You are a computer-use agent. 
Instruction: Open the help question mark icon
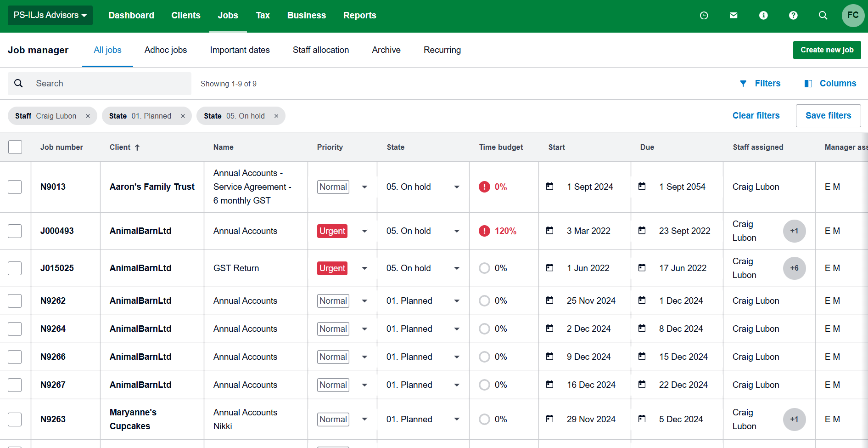click(793, 15)
